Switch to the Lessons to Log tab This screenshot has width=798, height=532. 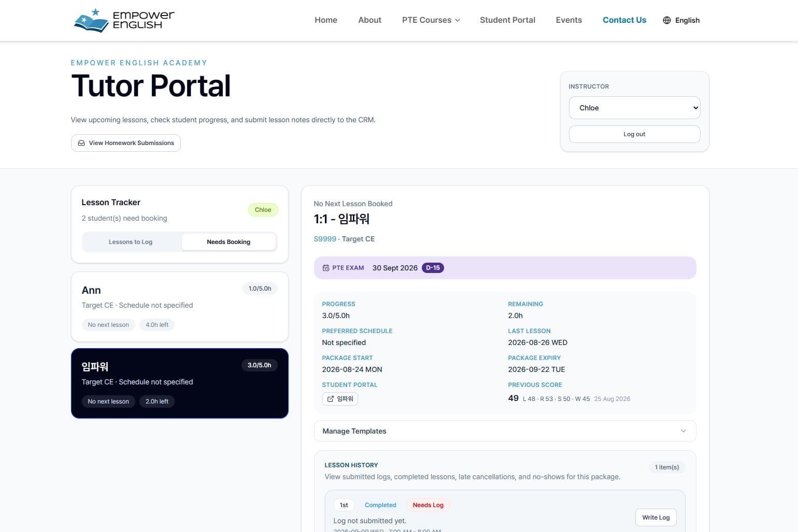131,242
